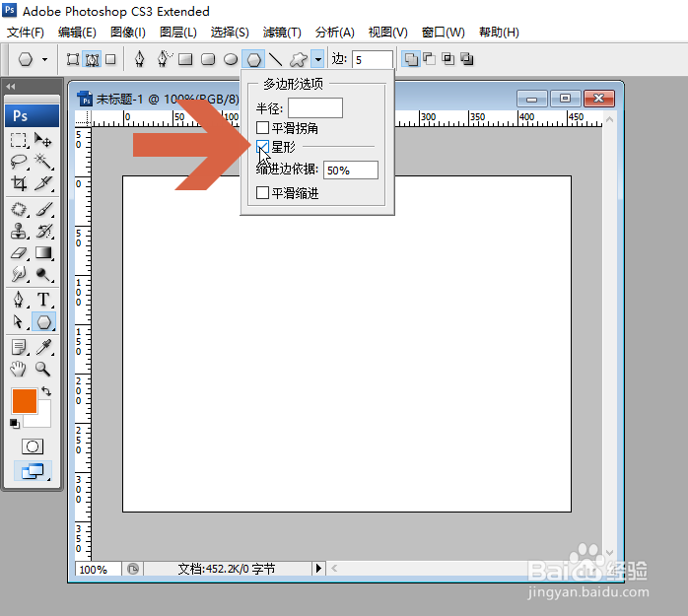Select Intersect path areas mode
The image size is (688, 616).
(x=448, y=59)
